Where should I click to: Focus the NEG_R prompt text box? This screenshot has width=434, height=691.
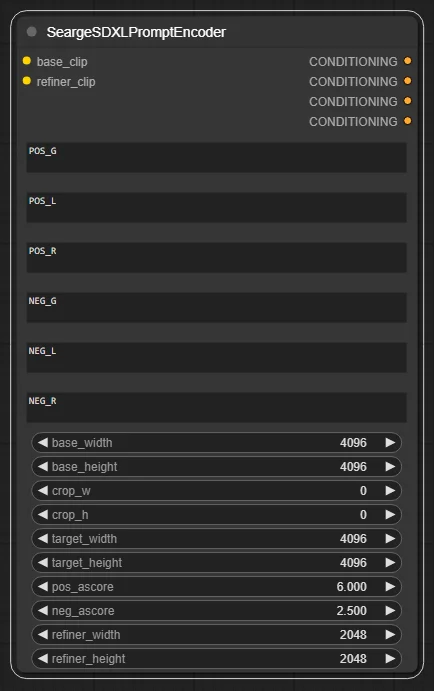pos(216,407)
